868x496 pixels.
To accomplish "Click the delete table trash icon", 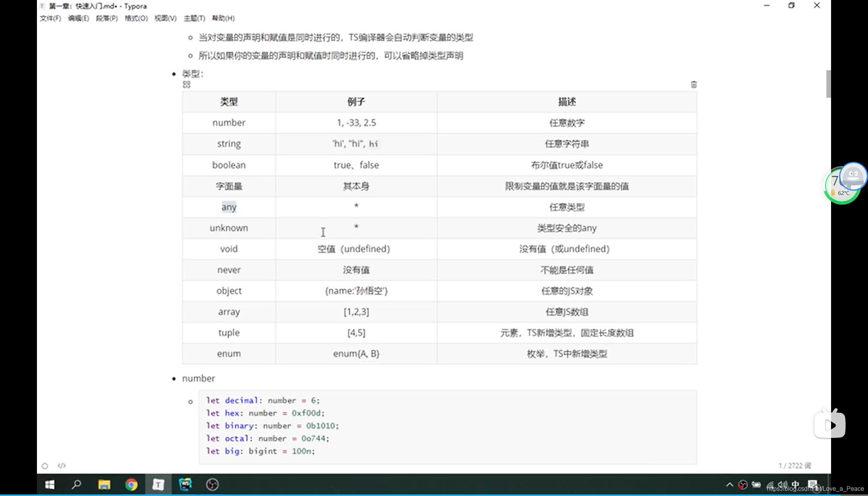I will pyautogui.click(x=694, y=85).
